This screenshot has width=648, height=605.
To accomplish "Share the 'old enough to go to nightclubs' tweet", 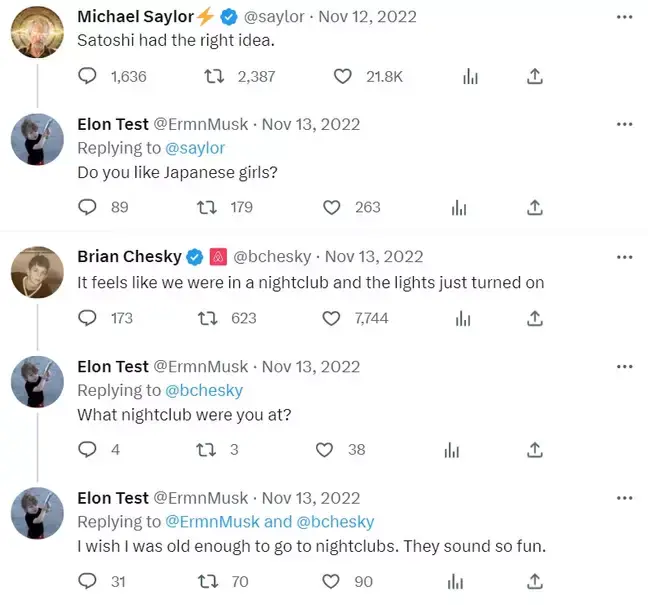I will [x=535, y=581].
